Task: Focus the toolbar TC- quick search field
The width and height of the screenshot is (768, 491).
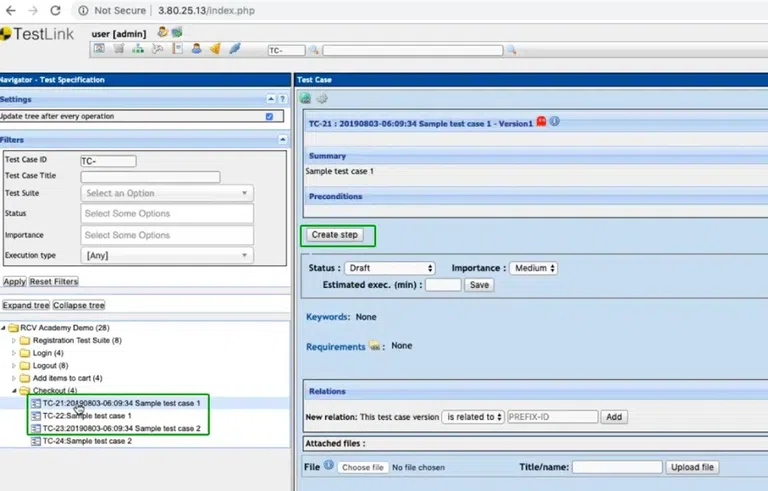Action: (287, 50)
